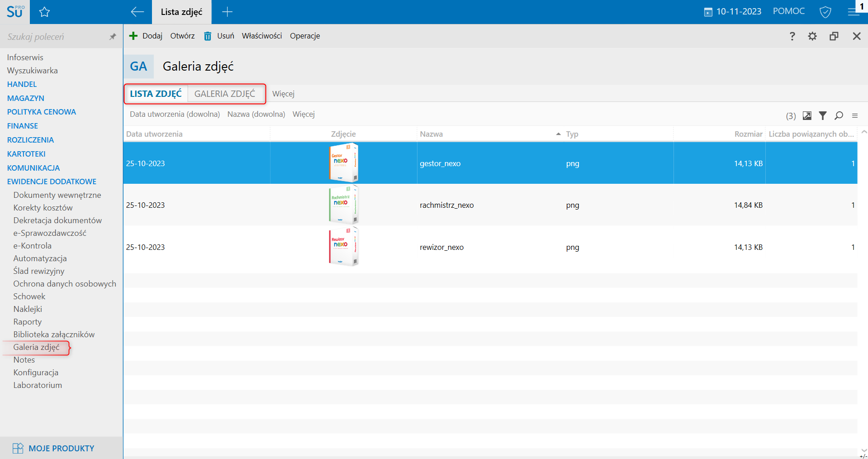Open Więcej in the filter row
The width and height of the screenshot is (868, 459).
(x=304, y=114)
